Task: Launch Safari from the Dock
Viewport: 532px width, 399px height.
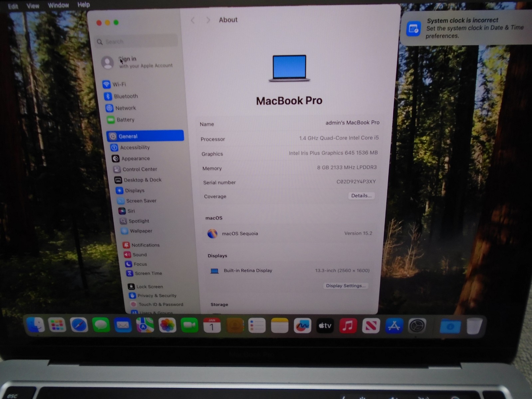Action: [x=79, y=325]
